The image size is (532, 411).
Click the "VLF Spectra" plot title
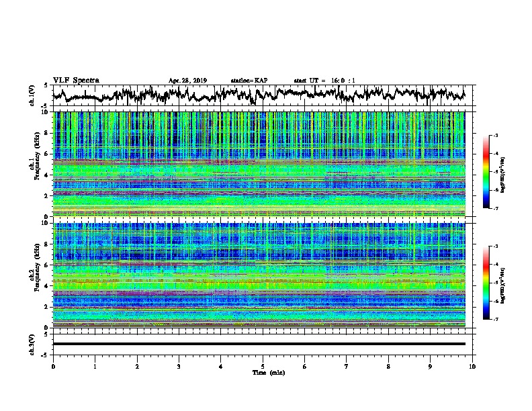pyautogui.click(x=76, y=81)
